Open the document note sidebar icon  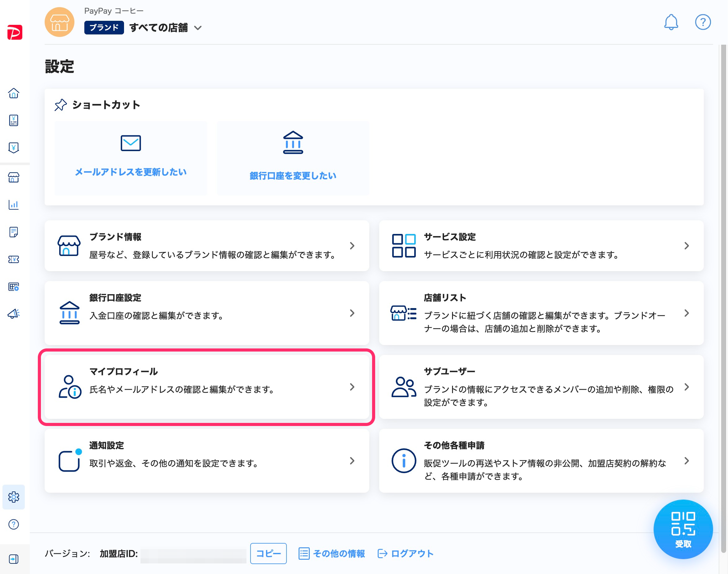[x=14, y=232]
